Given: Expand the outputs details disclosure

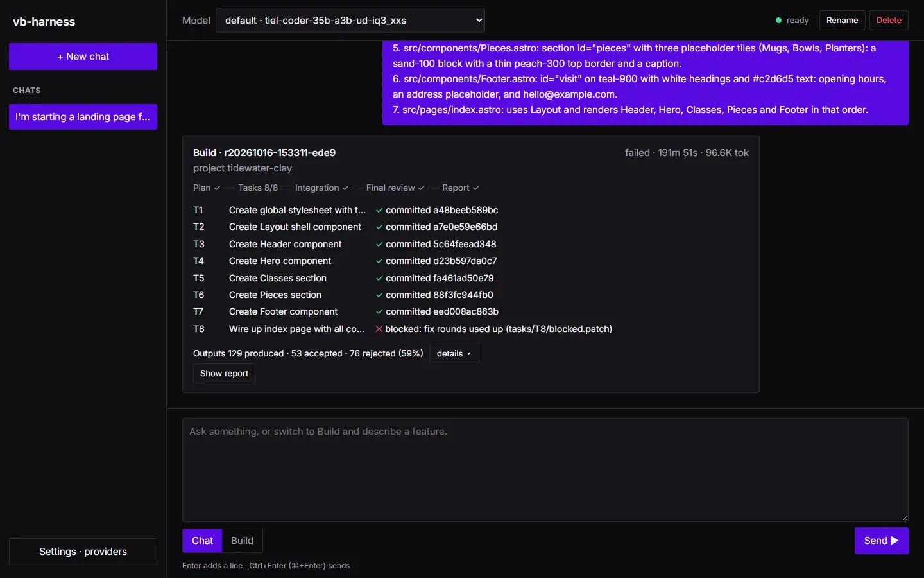Looking at the screenshot, I should pos(454,354).
